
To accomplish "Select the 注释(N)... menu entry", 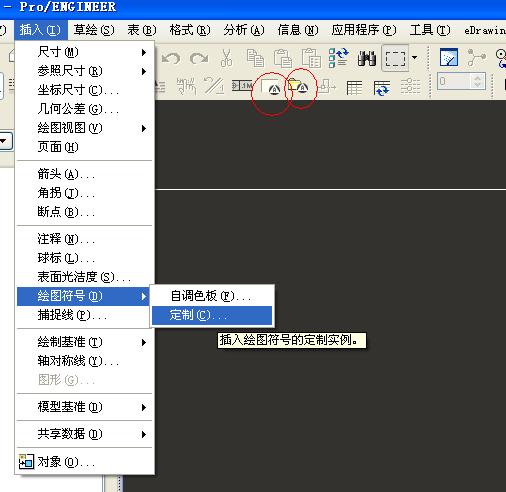I will point(85,239).
